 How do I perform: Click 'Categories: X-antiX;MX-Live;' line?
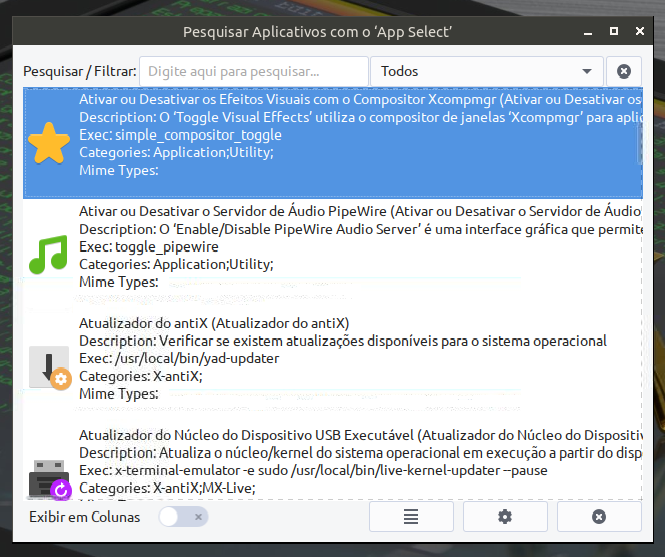tap(167, 488)
